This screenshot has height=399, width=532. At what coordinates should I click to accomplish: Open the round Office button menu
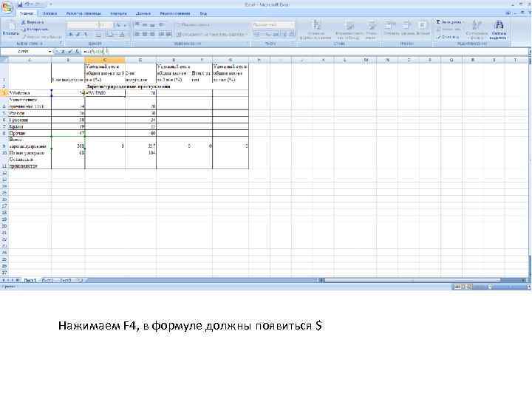7,7
